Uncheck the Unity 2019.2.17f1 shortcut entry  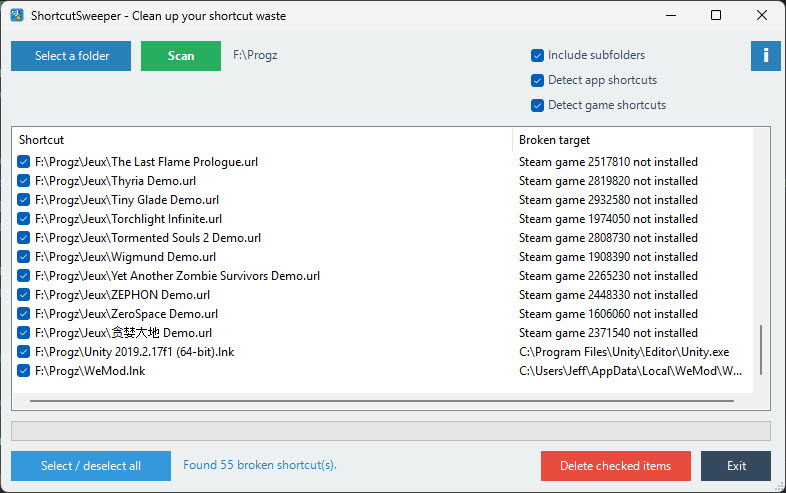(24, 352)
